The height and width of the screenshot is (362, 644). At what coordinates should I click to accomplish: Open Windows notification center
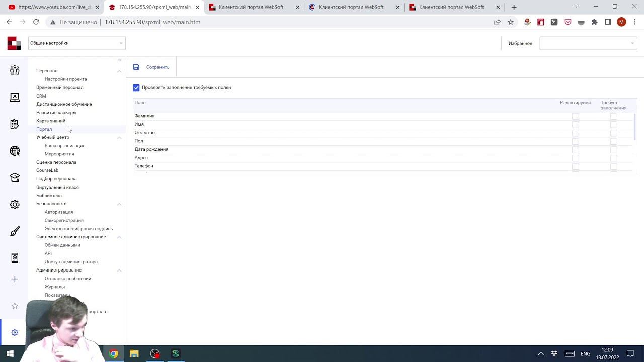tap(630, 353)
